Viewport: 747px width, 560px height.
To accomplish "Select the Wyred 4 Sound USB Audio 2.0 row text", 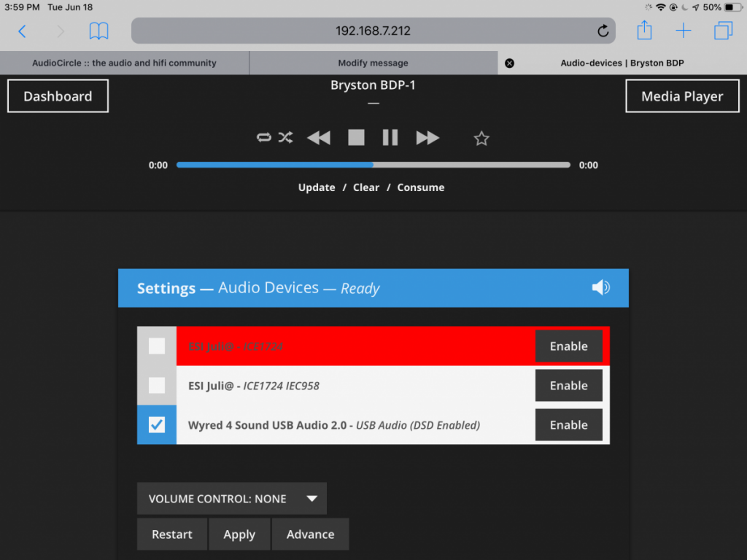I will (x=334, y=425).
